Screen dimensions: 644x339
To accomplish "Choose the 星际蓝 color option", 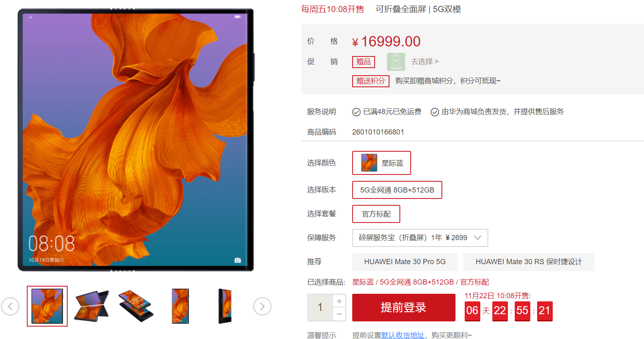I will (381, 163).
